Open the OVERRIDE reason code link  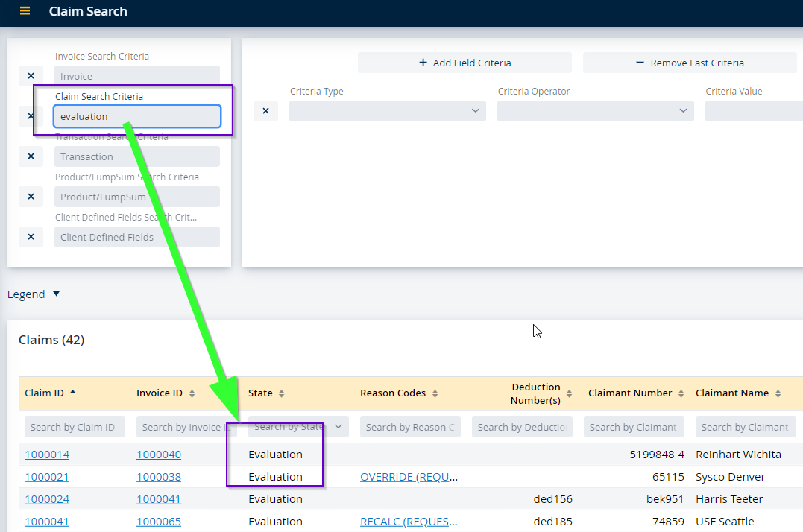409,477
